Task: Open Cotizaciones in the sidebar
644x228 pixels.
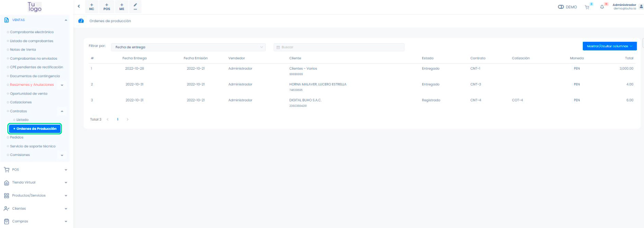Action: pos(21,102)
